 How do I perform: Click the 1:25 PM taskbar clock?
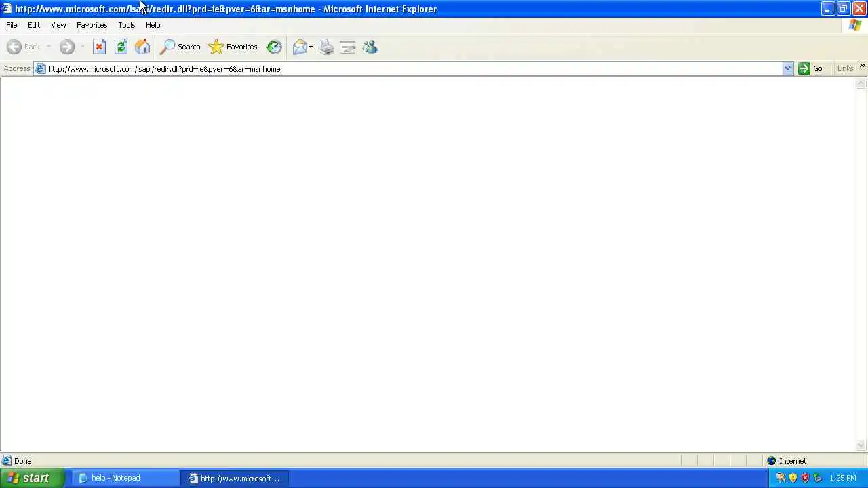click(x=843, y=478)
